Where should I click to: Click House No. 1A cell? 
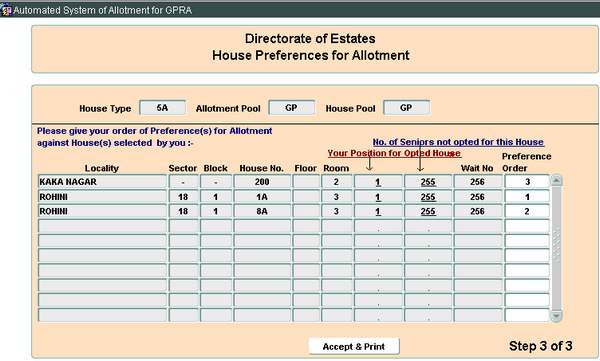pyautogui.click(x=262, y=197)
